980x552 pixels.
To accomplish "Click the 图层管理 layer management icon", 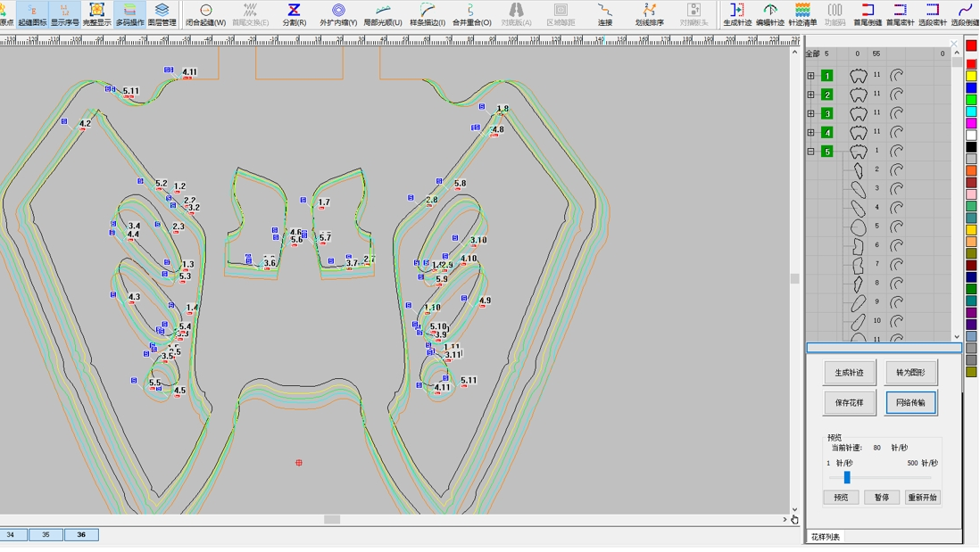I will click(162, 14).
